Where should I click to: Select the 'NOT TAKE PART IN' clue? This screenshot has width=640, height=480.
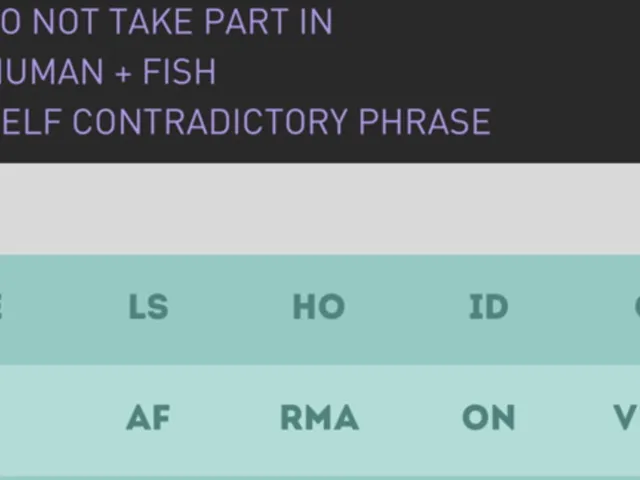click(x=166, y=21)
